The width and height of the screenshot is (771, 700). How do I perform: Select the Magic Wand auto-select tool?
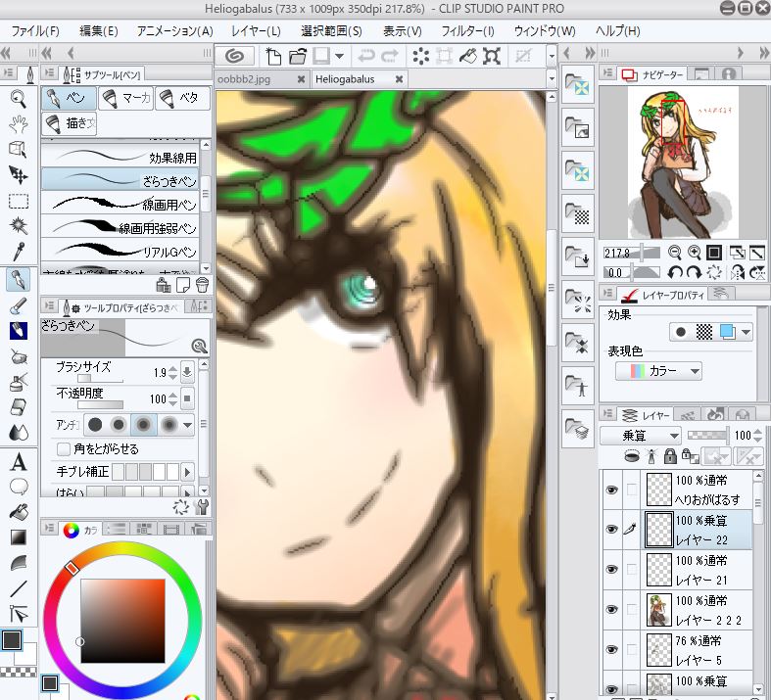click(18, 225)
